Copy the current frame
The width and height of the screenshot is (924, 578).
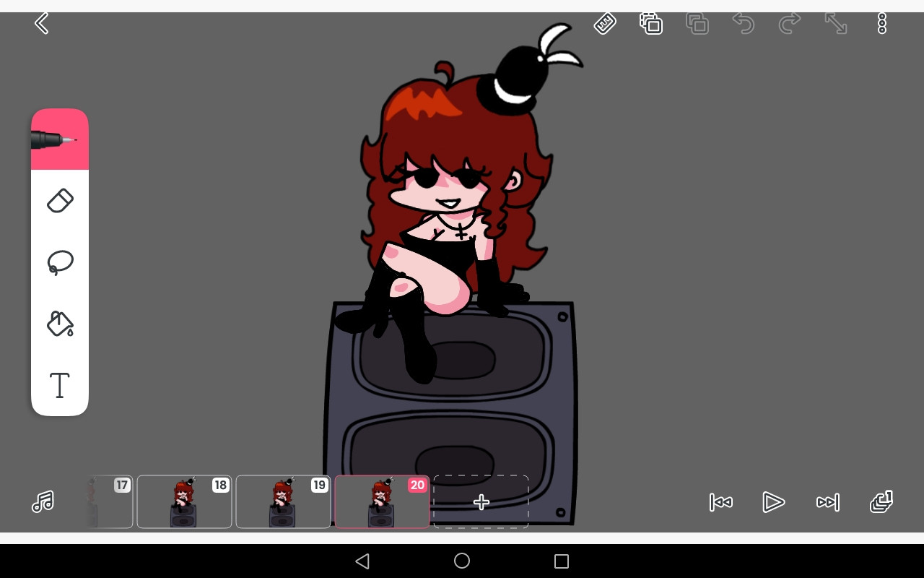(651, 24)
